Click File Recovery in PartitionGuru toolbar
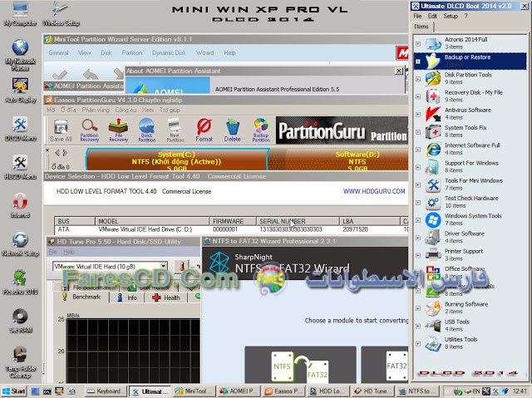This screenshot has height=398, width=532. click(118, 130)
